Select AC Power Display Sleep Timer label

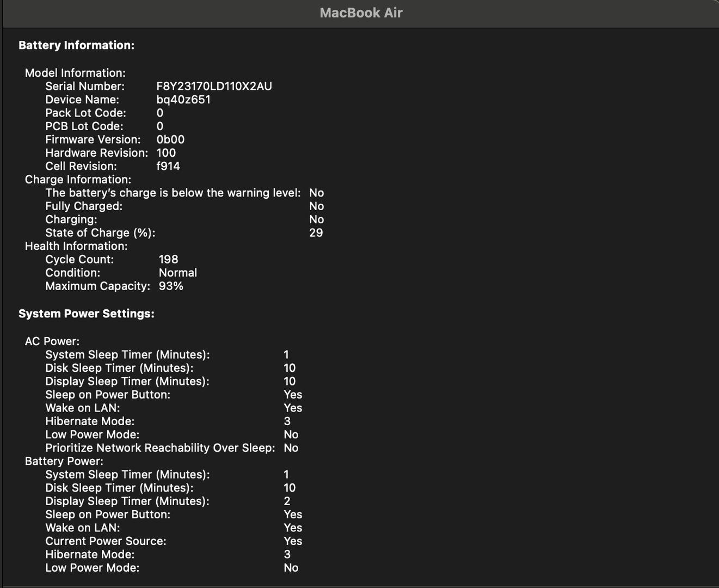coord(127,381)
